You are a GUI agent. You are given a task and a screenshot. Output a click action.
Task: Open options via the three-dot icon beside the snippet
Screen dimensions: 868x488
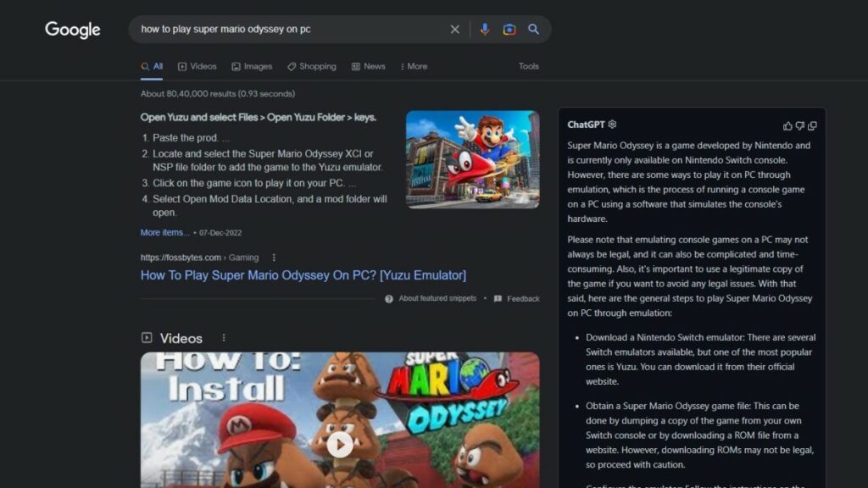point(273,257)
